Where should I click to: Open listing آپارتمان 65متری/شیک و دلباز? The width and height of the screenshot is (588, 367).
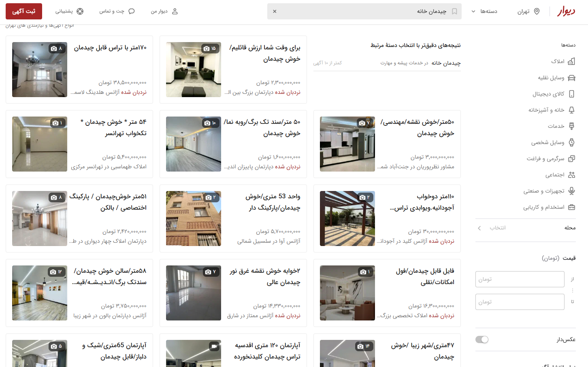[79, 350]
